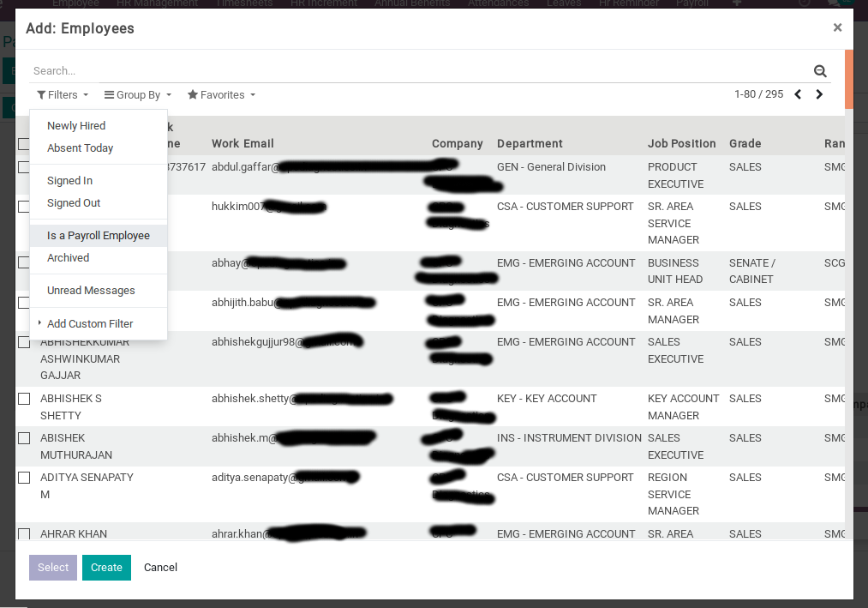Open the Favorites dropdown
This screenshot has width=868, height=608.
pyautogui.click(x=221, y=95)
